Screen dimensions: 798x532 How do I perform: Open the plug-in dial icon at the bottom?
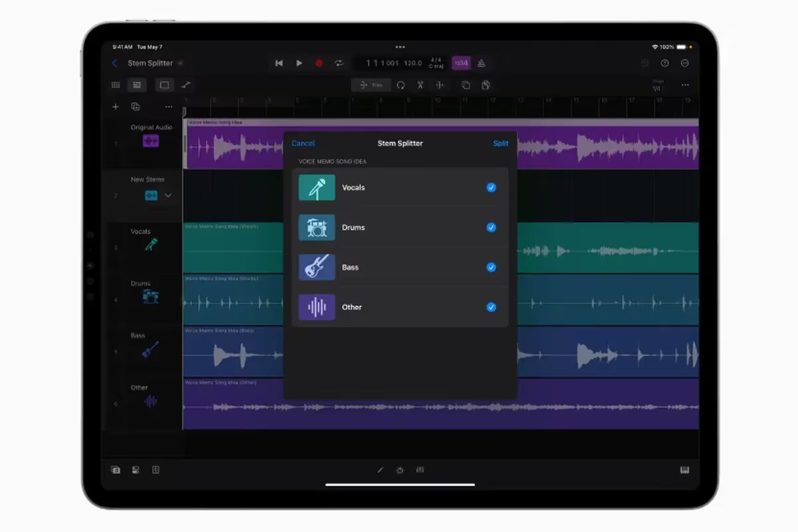point(400,469)
